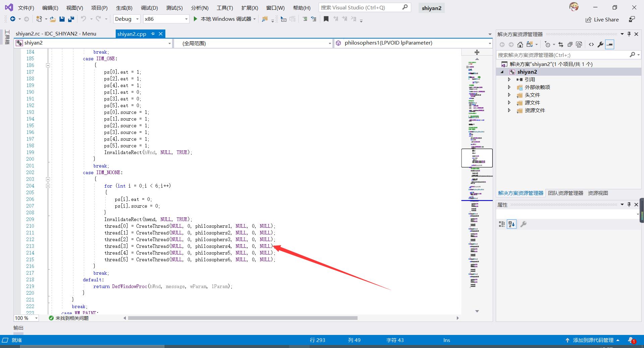The width and height of the screenshot is (644, 348).
Task: Click the Open File folder icon
Action: 53,19
